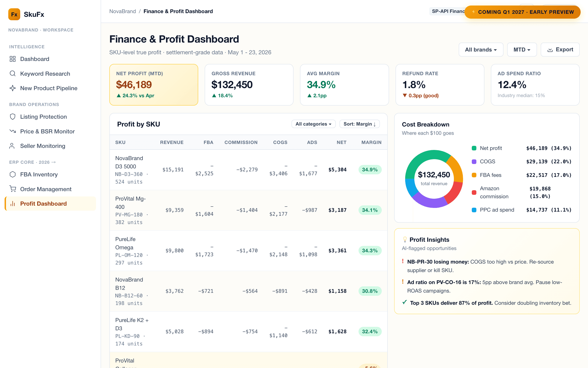Click the Ad Spend Ratio summary card
Viewport: 588px width, 368px height.
pos(535,85)
